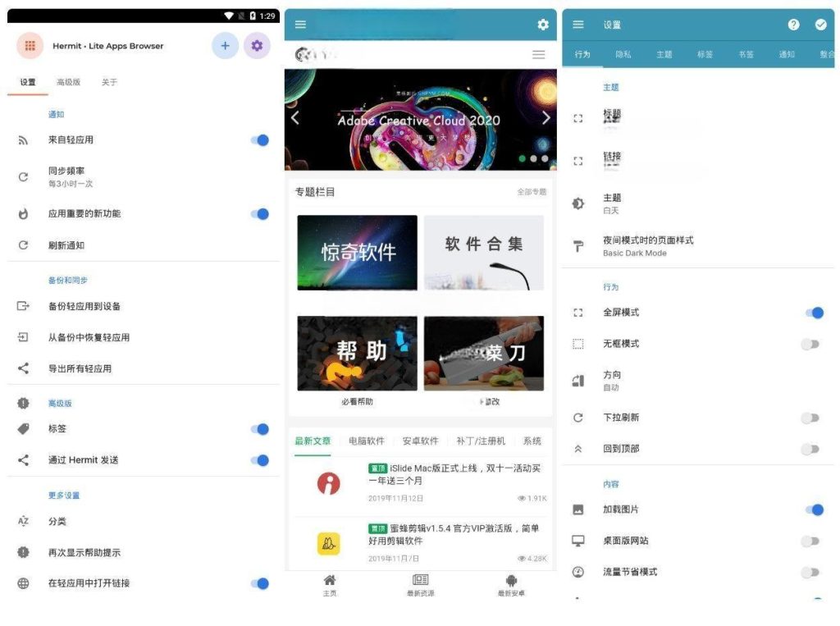Screen dimensions: 840x626
Task: Open 电脑软件 article tab
Action: (367, 441)
